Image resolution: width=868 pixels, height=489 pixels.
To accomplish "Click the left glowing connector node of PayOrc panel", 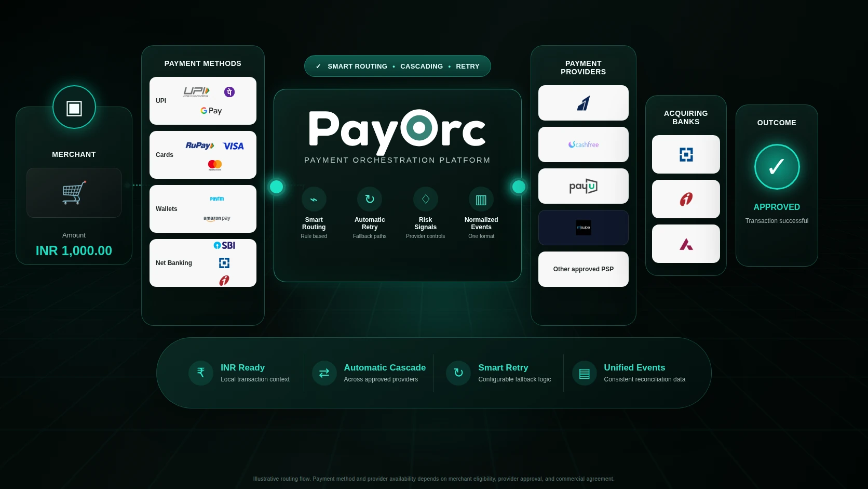I will click(276, 187).
